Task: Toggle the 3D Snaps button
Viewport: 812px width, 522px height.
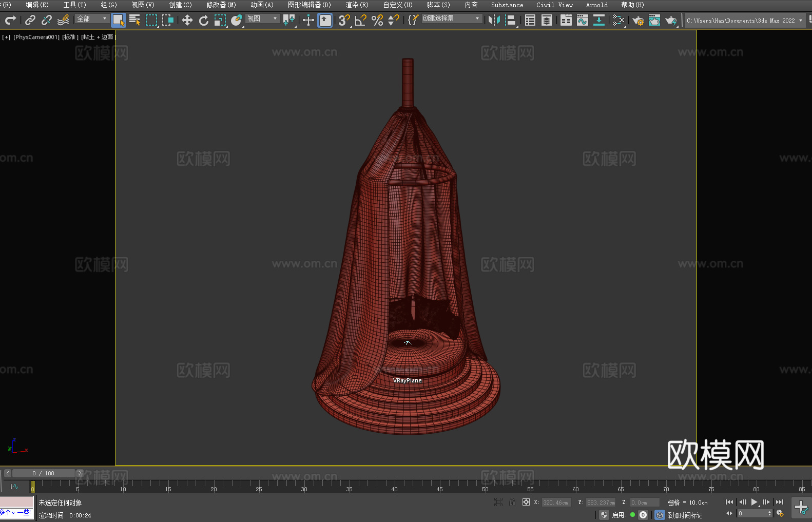Action: 343,20
